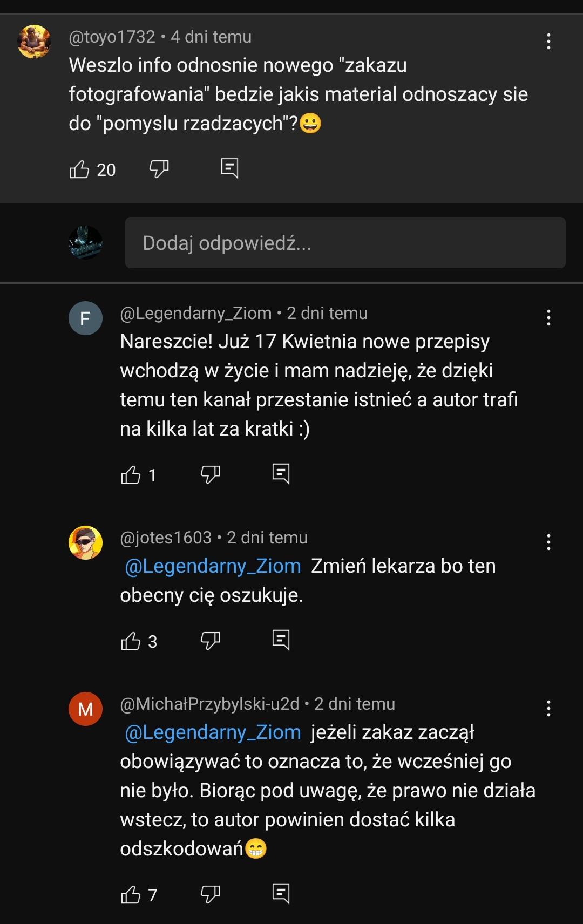The width and height of the screenshot is (583, 924).
Task: Open more options for @MichałPrzybylski-u2d reply
Action: [x=548, y=708]
